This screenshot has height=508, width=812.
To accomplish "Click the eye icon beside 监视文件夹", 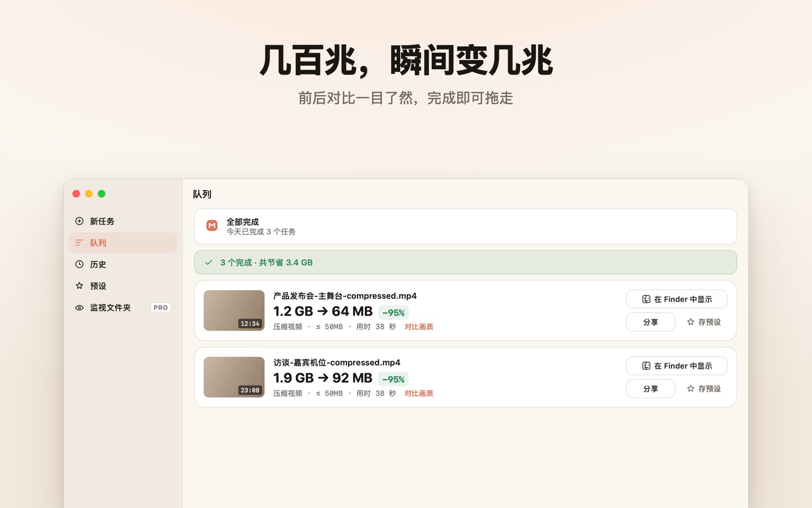I will (79, 307).
